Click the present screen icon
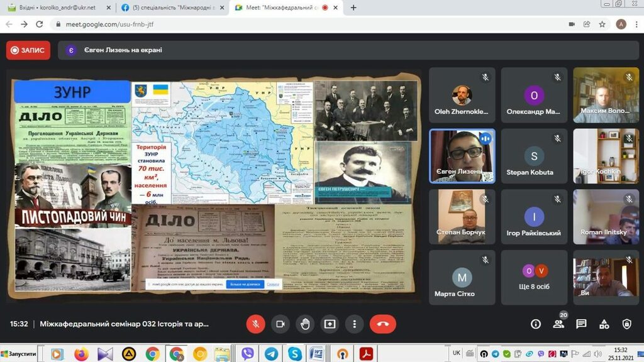Image resolution: width=644 pixels, height=362 pixels. 330,324
